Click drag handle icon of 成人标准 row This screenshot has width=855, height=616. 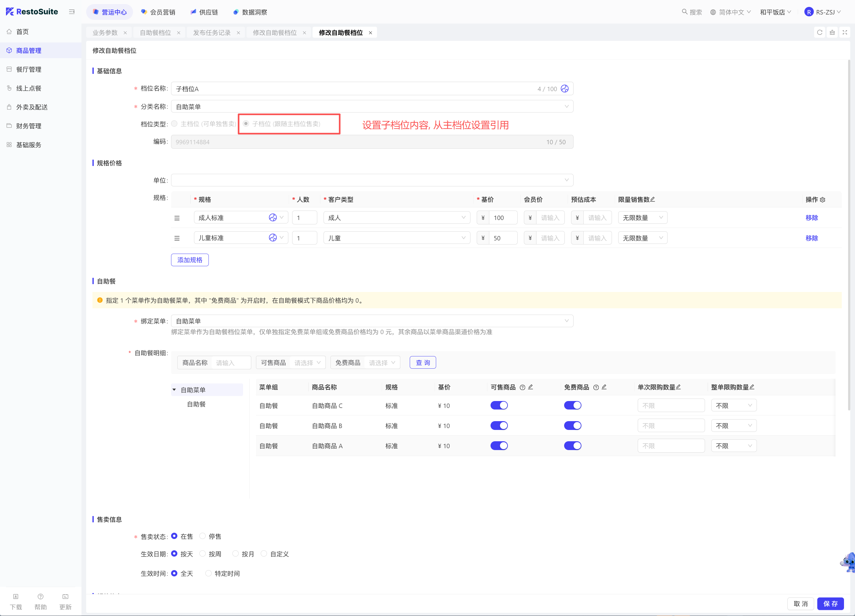[177, 218]
